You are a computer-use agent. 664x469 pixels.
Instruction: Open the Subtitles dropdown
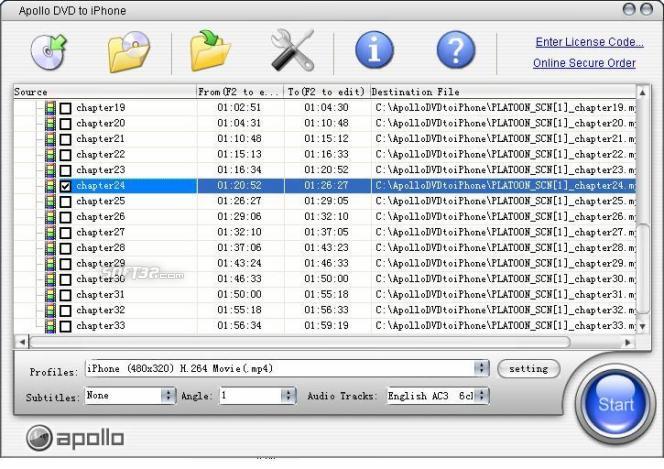click(168, 395)
